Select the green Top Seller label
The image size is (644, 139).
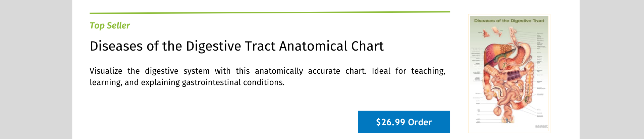coord(110,25)
